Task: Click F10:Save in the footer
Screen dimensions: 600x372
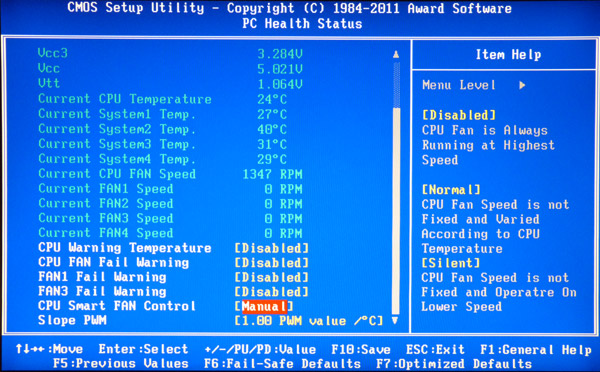Action: (x=361, y=349)
